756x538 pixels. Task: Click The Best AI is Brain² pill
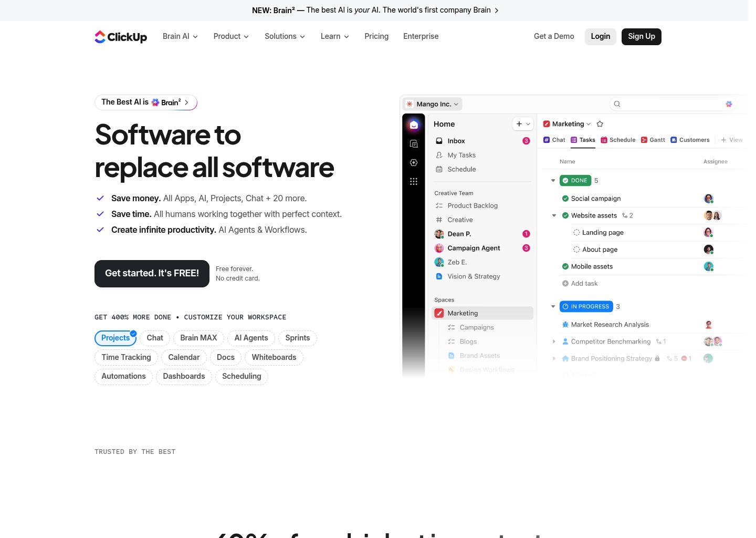tap(146, 102)
